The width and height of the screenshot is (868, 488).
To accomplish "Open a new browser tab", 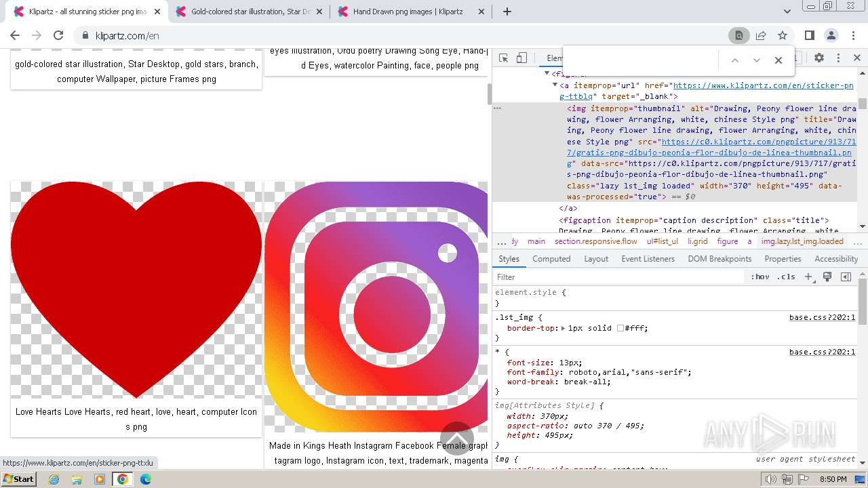I will pos(507,12).
